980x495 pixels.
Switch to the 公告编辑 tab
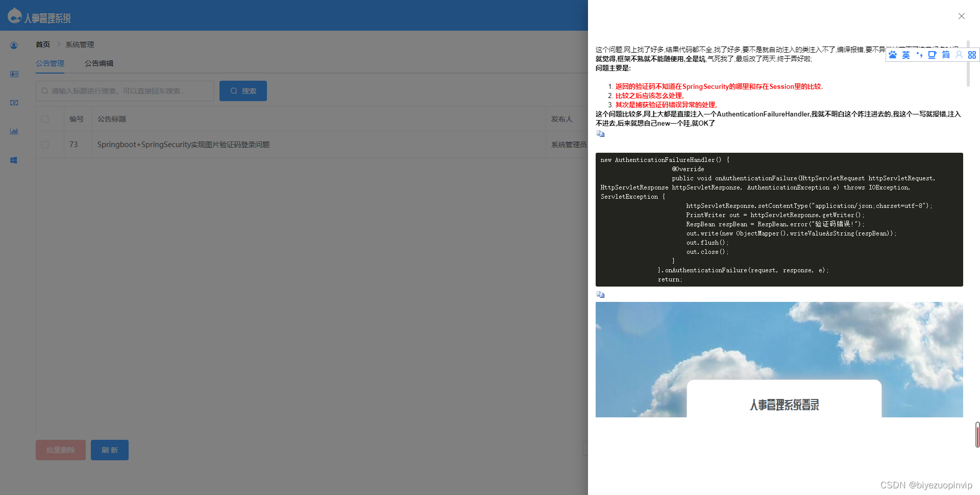(x=99, y=63)
